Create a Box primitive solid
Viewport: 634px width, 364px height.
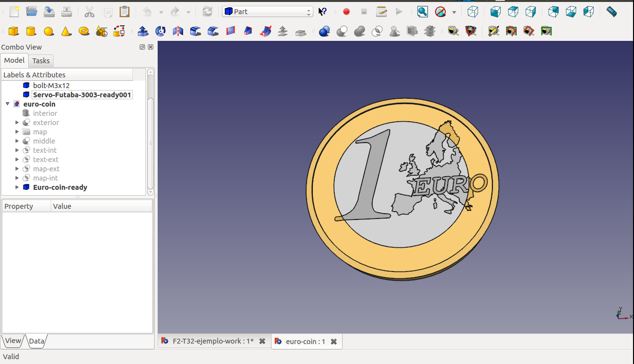[14, 32]
